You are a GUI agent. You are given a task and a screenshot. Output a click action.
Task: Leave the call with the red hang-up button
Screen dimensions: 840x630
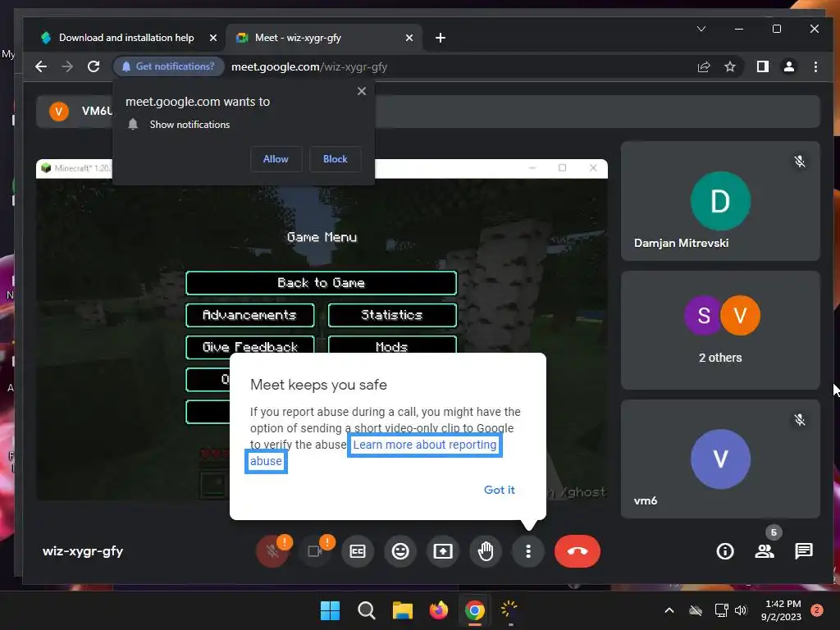coord(577,550)
